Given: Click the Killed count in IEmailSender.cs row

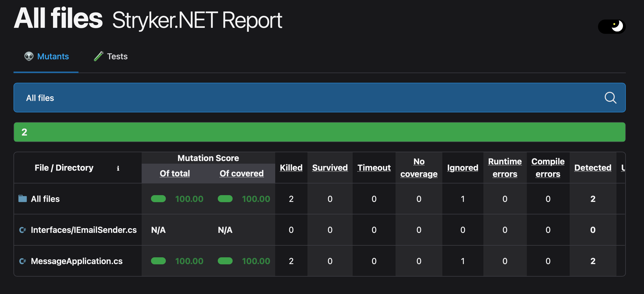Looking at the screenshot, I should (291, 230).
